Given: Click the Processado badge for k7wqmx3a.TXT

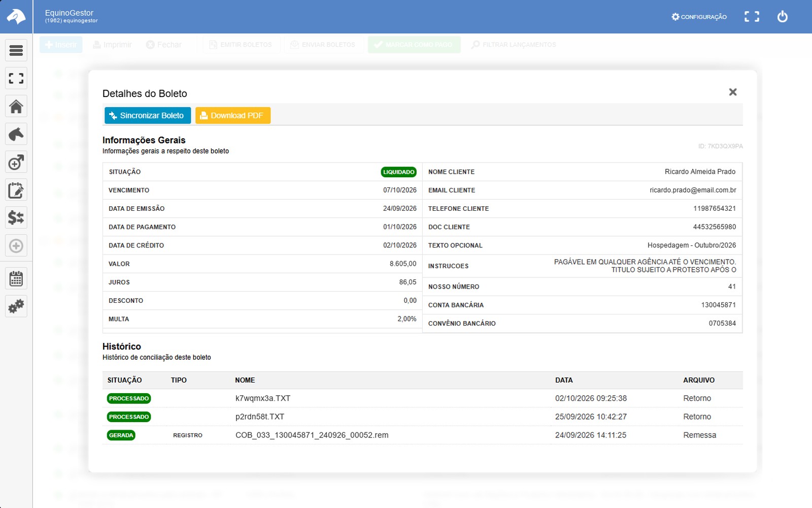Looking at the screenshot, I should click(129, 398).
